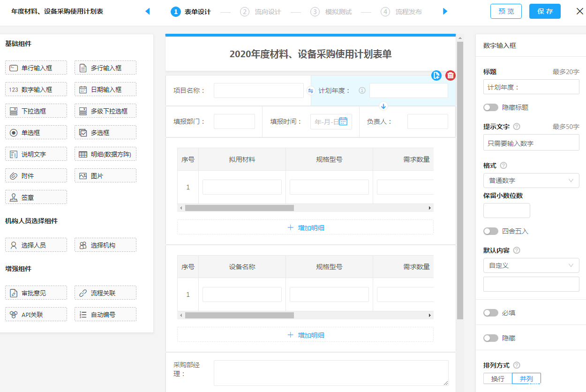The height and width of the screenshot is (392, 586).
Task: Switch to step 4 流程发布
Action: [x=401, y=12]
